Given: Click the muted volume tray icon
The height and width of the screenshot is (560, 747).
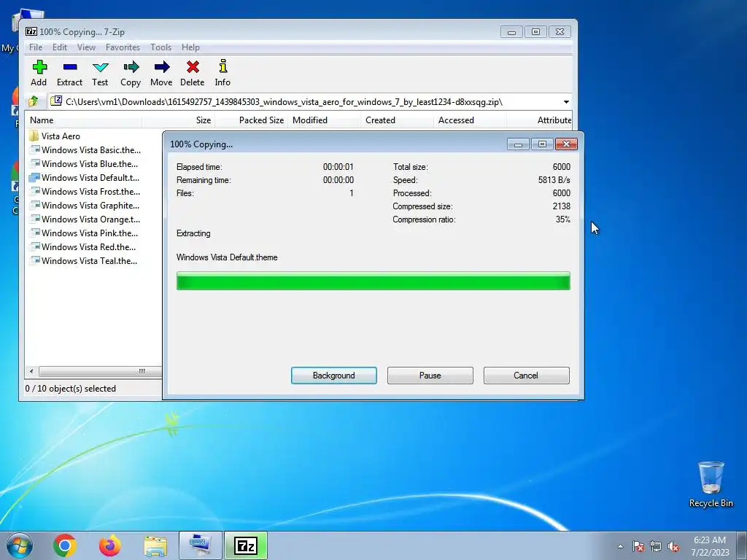Looking at the screenshot, I should [x=673, y=547].
